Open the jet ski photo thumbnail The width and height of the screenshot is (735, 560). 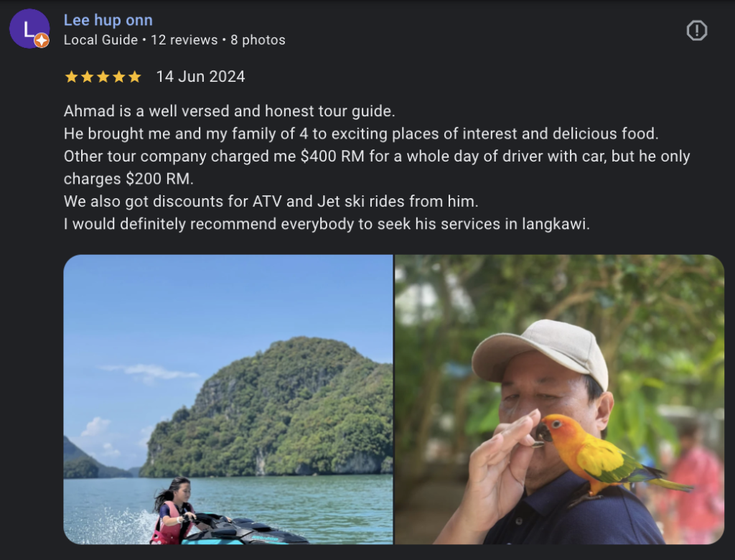228,399
